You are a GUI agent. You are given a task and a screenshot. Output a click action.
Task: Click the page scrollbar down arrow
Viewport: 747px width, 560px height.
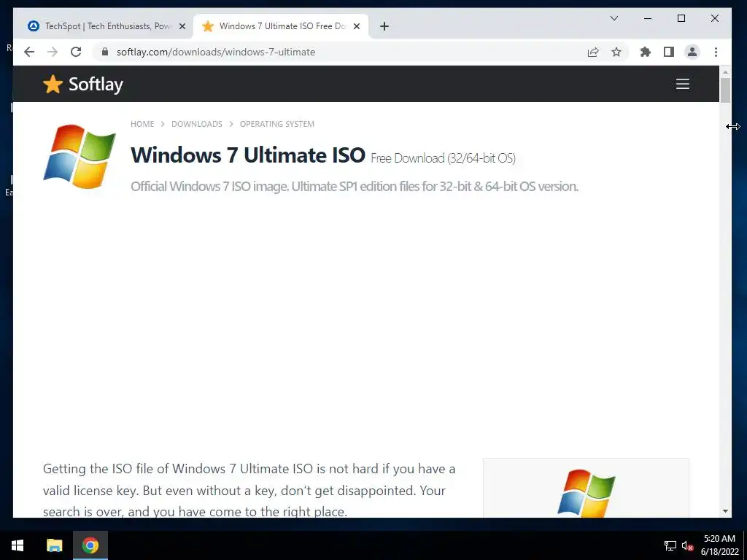[725, 511]
